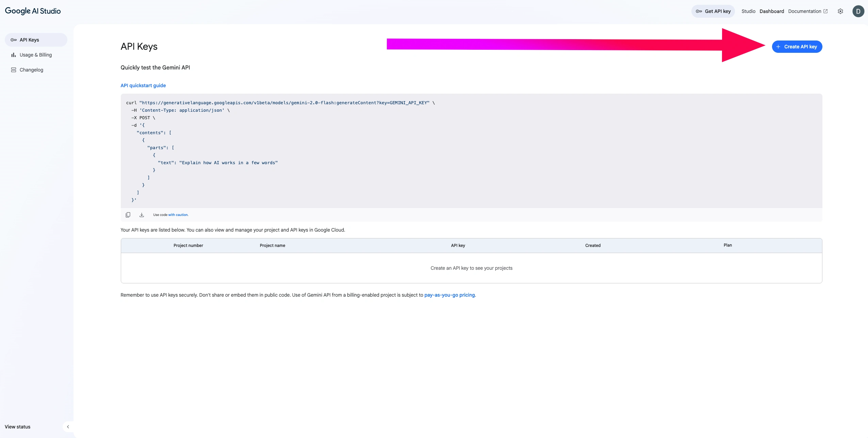Viewport: 868px width, 438px height.
Task: Select API Keys in sidebar
Action: [x=29, y=40]
